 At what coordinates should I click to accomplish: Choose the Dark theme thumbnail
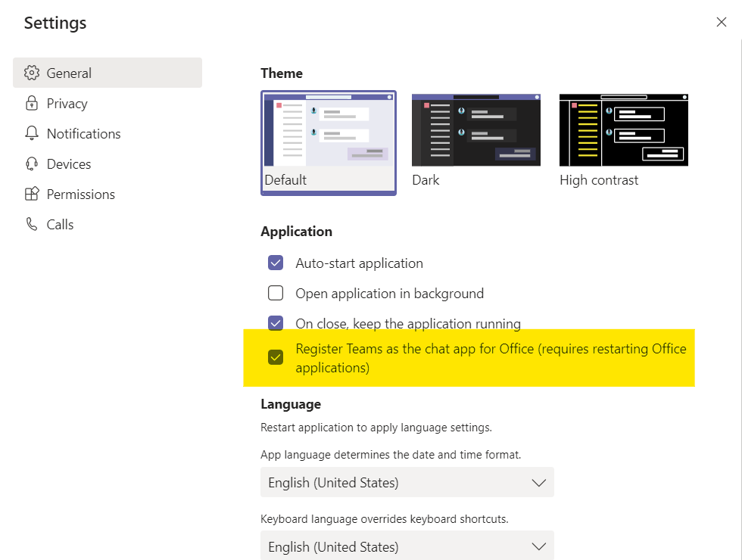pyautogui.click(x=476, y=130)
